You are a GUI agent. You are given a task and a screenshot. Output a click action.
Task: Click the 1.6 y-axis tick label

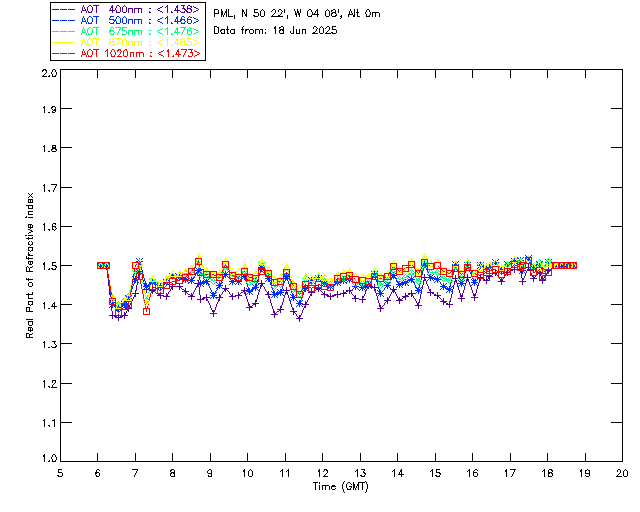point(49,227)
